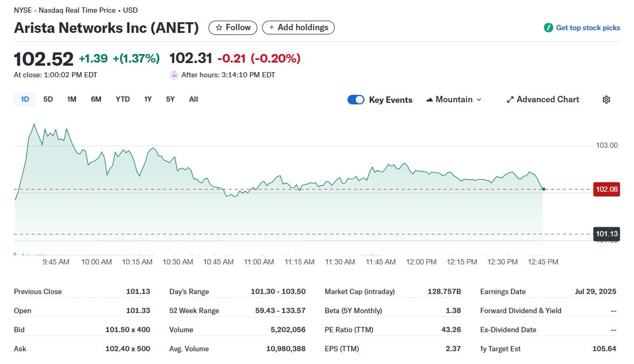Click the 11:00 AM axis label

259,262
